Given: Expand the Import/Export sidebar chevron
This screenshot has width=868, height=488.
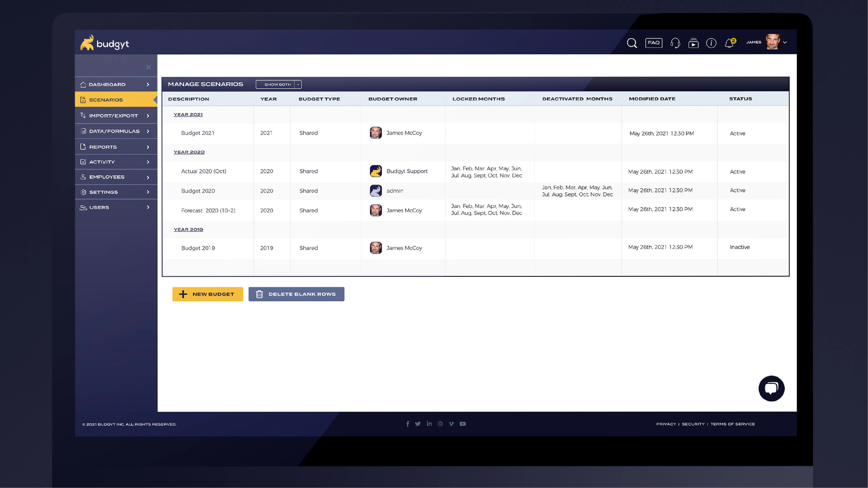Looking at the screenshot, I should [x=148, y=115].
